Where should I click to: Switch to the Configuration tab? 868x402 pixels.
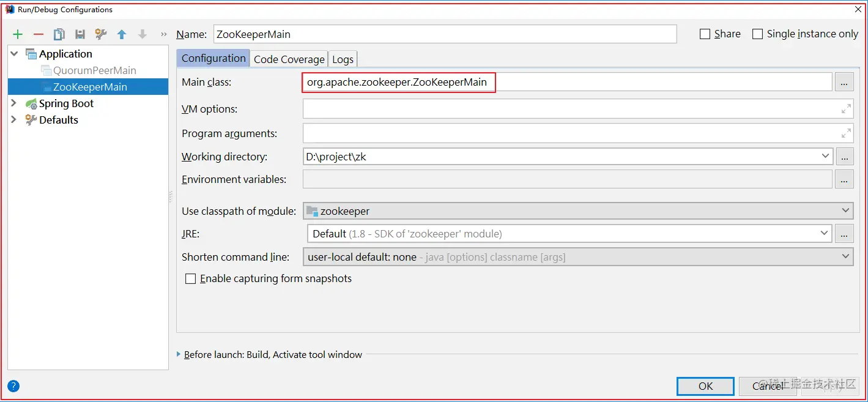coord(213,58)
